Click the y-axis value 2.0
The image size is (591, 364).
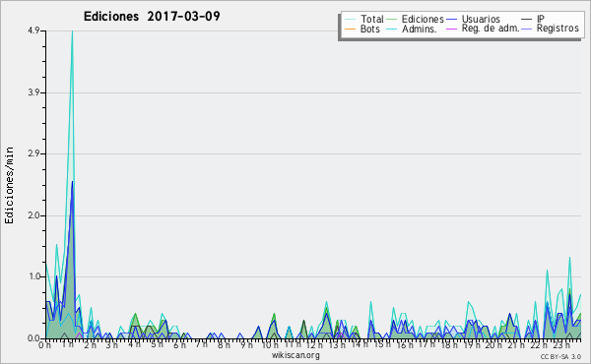click(x=33, y=215)
